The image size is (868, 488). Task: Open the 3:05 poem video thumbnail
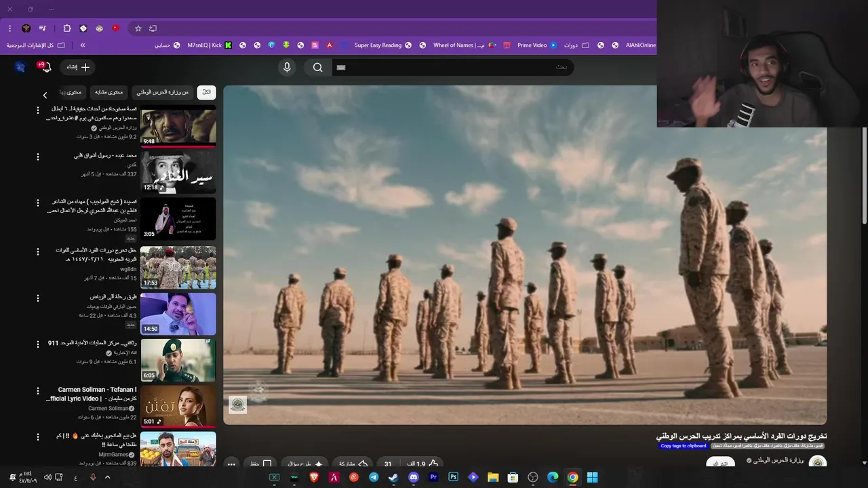[x=178, y=219]
